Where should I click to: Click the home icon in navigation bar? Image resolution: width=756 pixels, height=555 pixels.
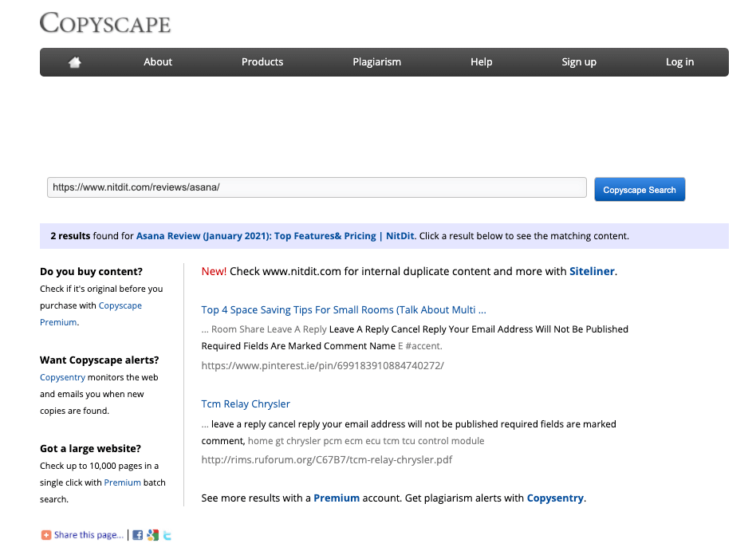point(75,61)
